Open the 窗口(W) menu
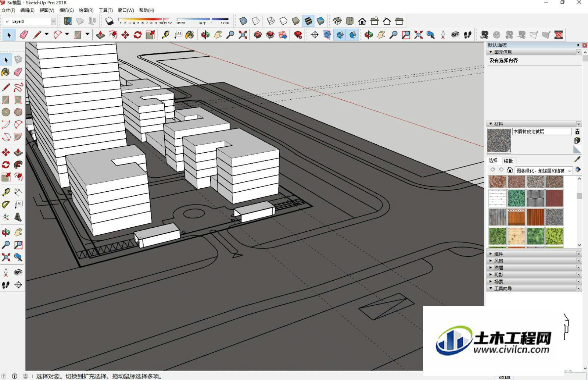588x380 pixels. 126,10
